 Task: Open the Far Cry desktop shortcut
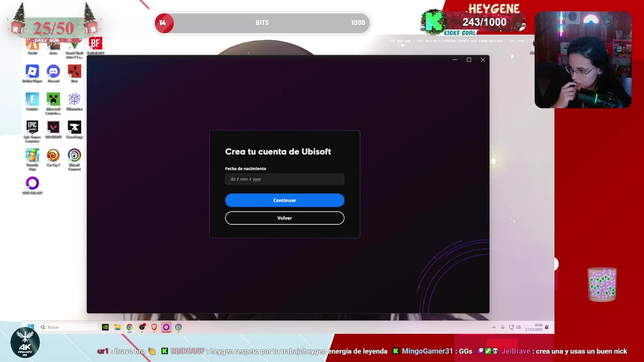[53, 158]
